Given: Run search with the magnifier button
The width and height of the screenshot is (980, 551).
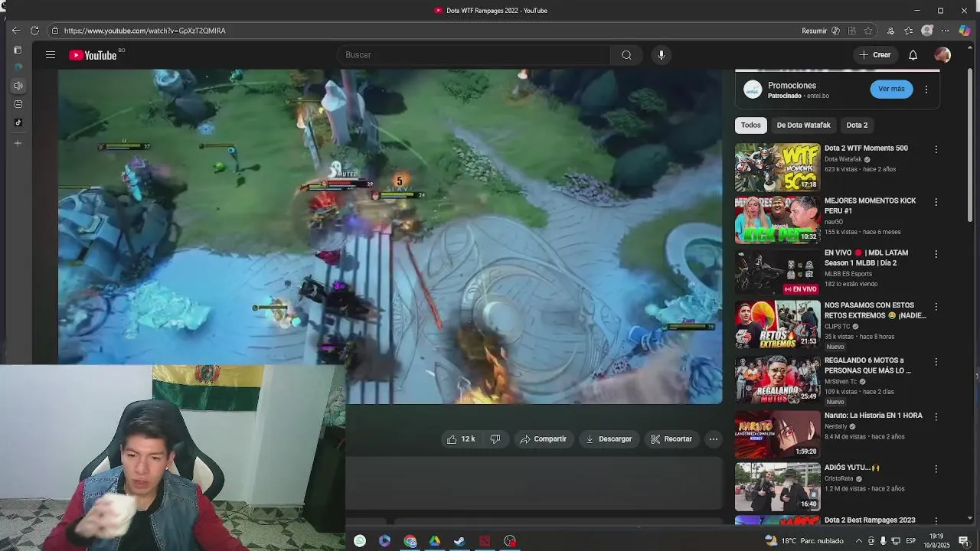Looking at the screenshot, I should coord(626,55).
